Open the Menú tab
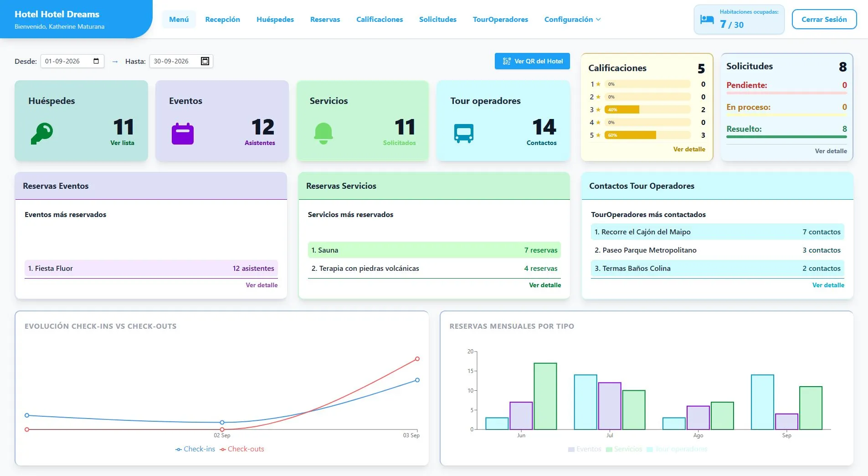 179,20
